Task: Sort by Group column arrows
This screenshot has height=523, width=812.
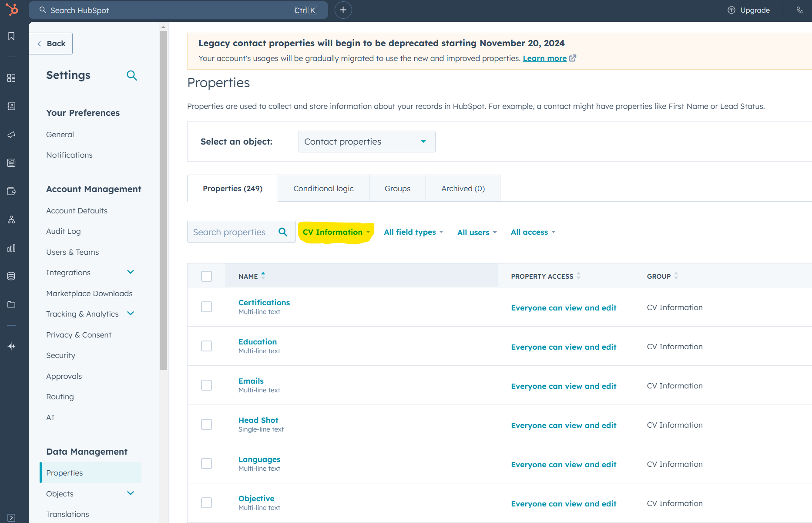Action: pos(676,276)
